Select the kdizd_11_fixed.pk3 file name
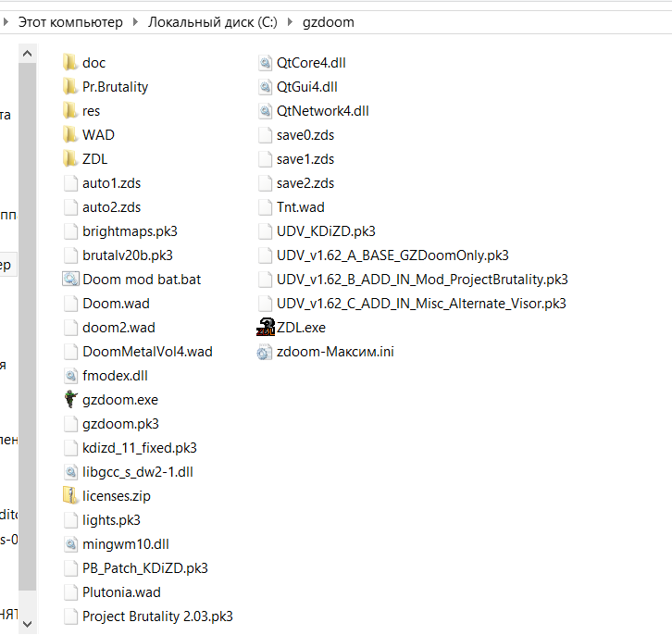Screen dimensions: 672x635 click(140, 448)
